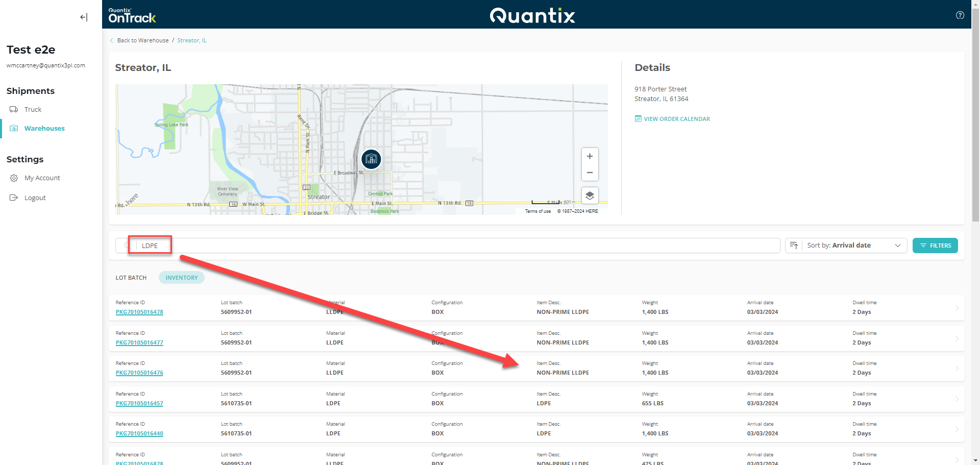Open My Account settings
The image size is (980, 465).
[x=42, y=178]
